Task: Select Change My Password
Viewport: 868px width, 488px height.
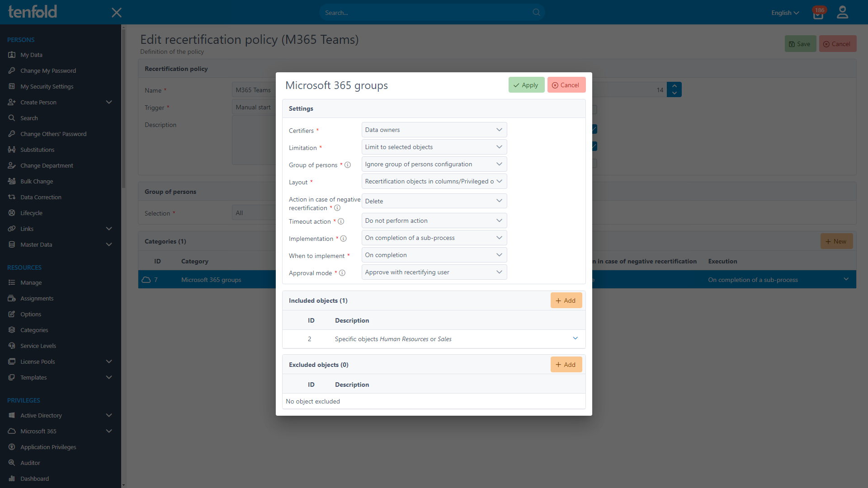Action: [48, 70]
